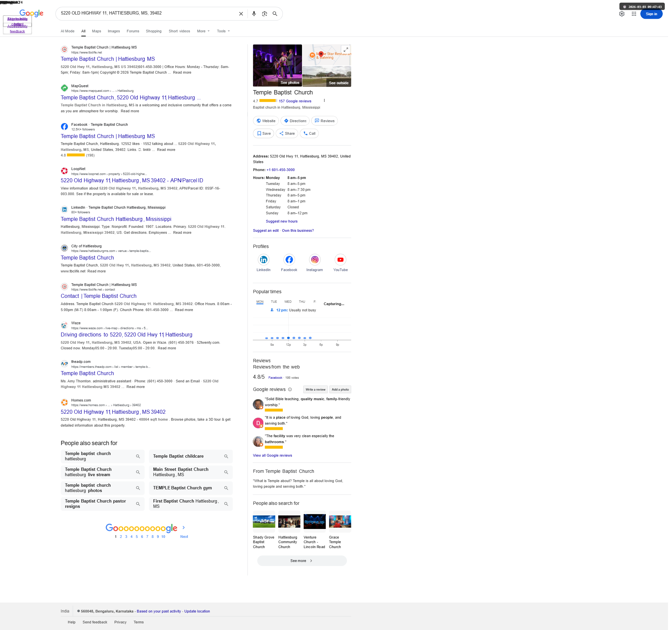Go to results page 2
The image size is (672, 630).
click(x=122, y=540)
